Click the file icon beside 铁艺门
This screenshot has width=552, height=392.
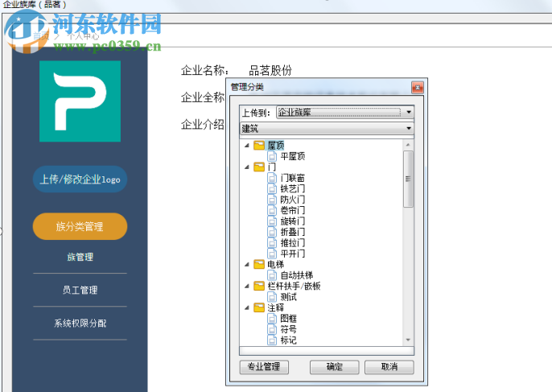coord(272,189)
